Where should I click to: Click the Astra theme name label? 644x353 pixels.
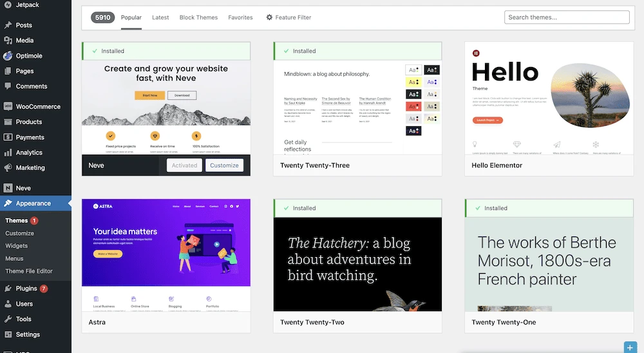pos(97,322)
